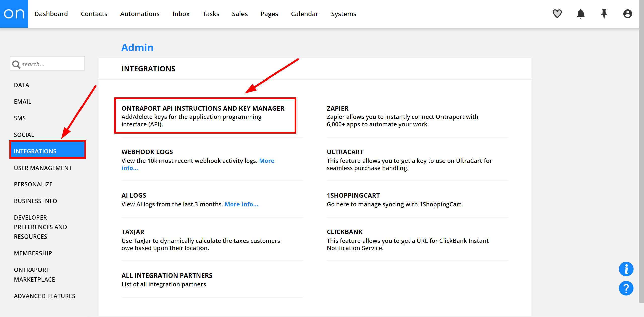
Task: Open user account profile icon
Action: pos(628,14)
